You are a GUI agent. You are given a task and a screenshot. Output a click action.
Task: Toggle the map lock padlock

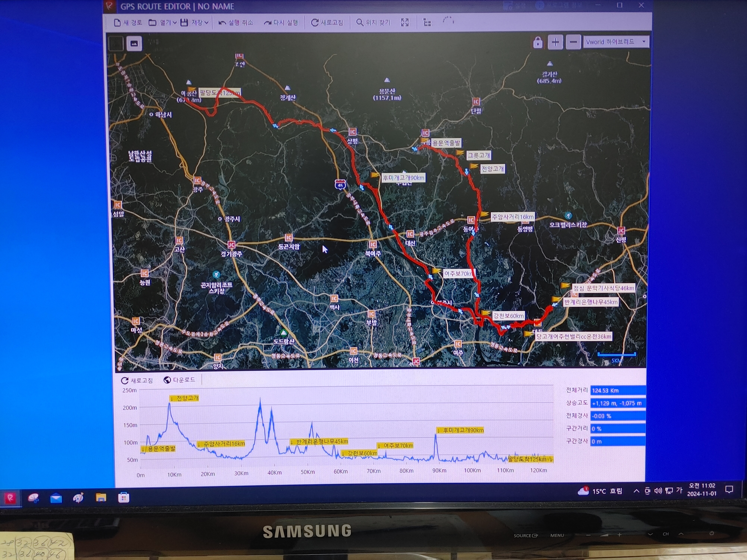click(538, 43)
